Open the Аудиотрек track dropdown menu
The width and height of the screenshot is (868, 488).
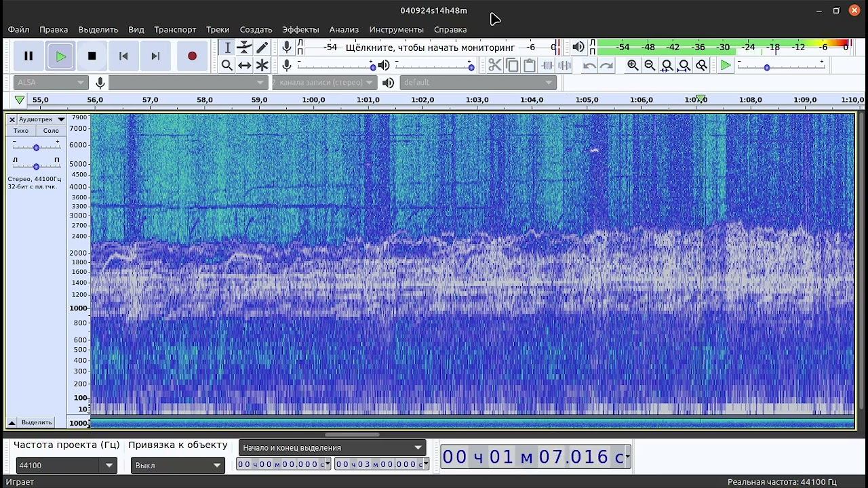[41, 119]
